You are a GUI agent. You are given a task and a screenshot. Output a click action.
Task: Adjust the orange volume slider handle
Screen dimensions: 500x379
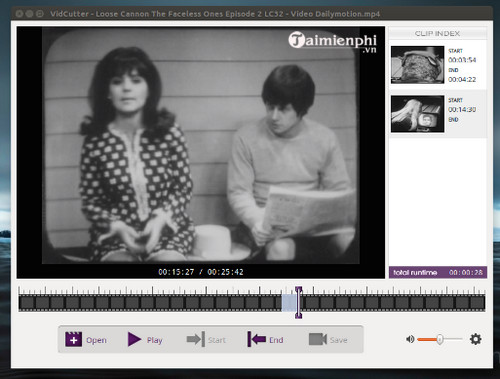440,339
